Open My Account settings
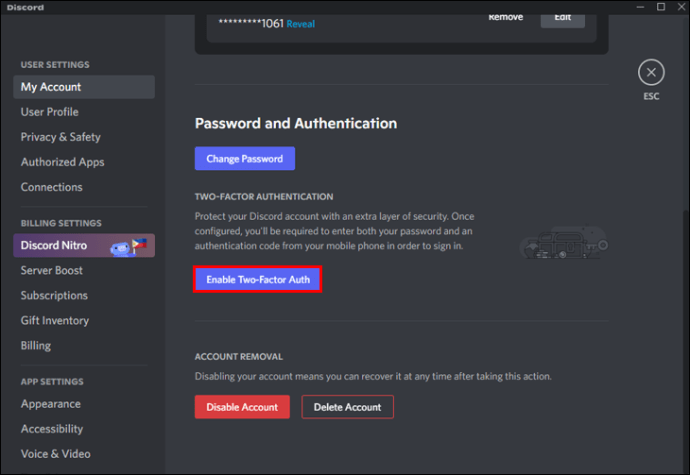This screenshot has width=690, height=475. click(51, 87)
